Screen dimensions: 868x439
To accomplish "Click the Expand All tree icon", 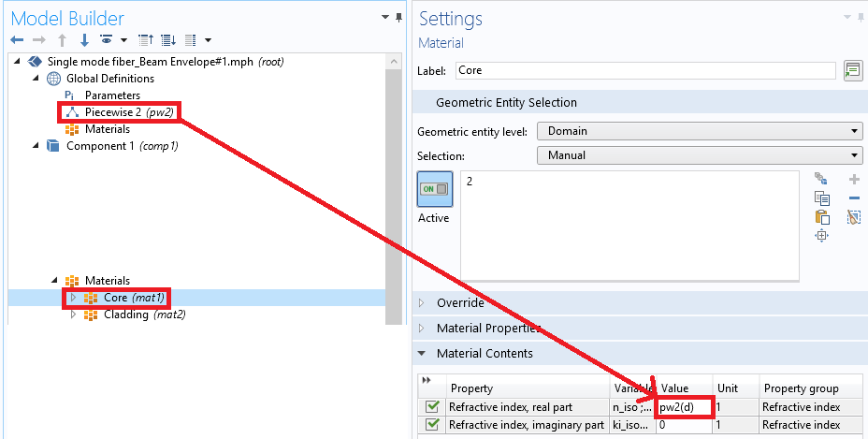I will [168, 40].
